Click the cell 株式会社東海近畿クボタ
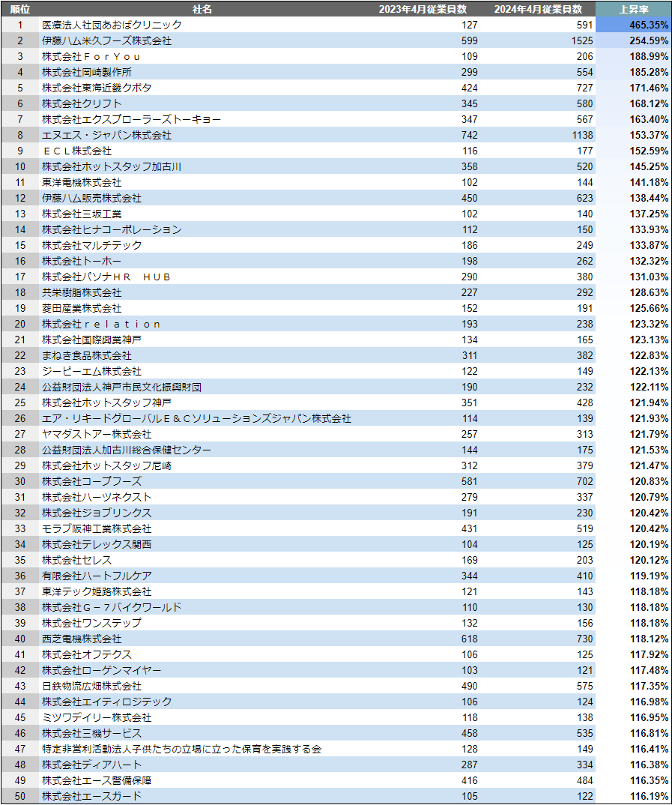This screenshot has height=805, width=672. tap(97, 88)
